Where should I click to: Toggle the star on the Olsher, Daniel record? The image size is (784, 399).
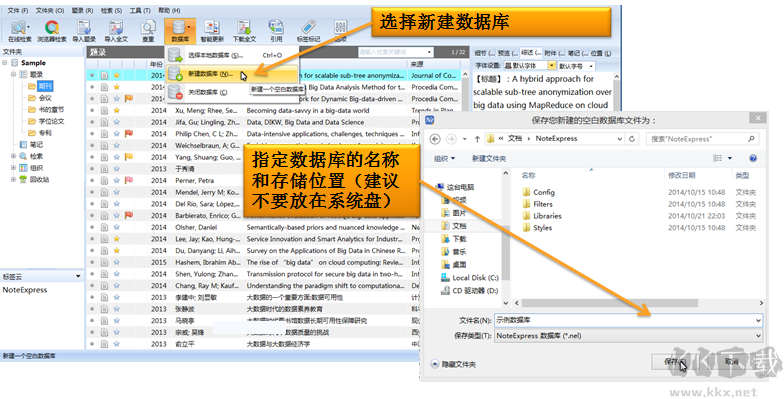coord(116,227)
